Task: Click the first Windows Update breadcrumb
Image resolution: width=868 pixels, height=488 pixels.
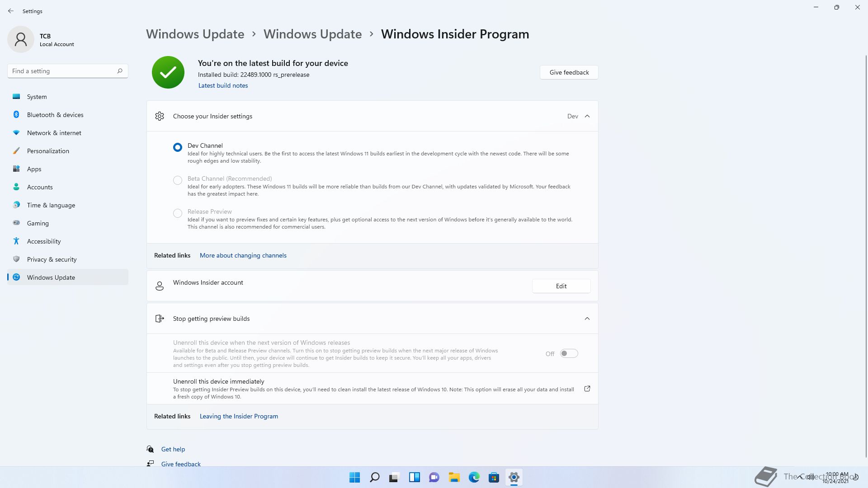Action: (195, 34)
